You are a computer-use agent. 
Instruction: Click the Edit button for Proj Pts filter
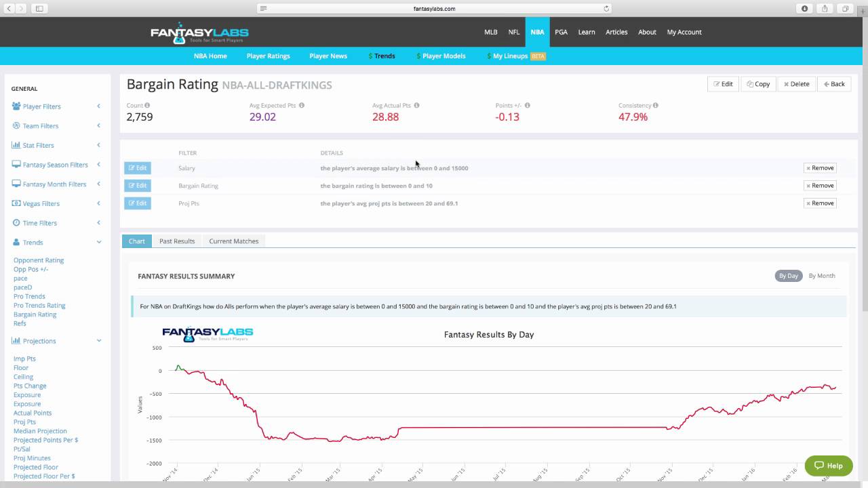(x=138, y=203)
